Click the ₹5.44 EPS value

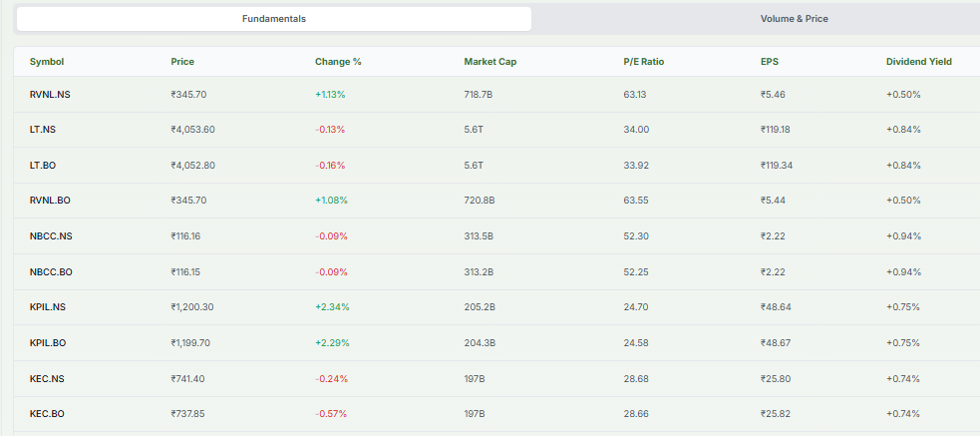point(773,201)
